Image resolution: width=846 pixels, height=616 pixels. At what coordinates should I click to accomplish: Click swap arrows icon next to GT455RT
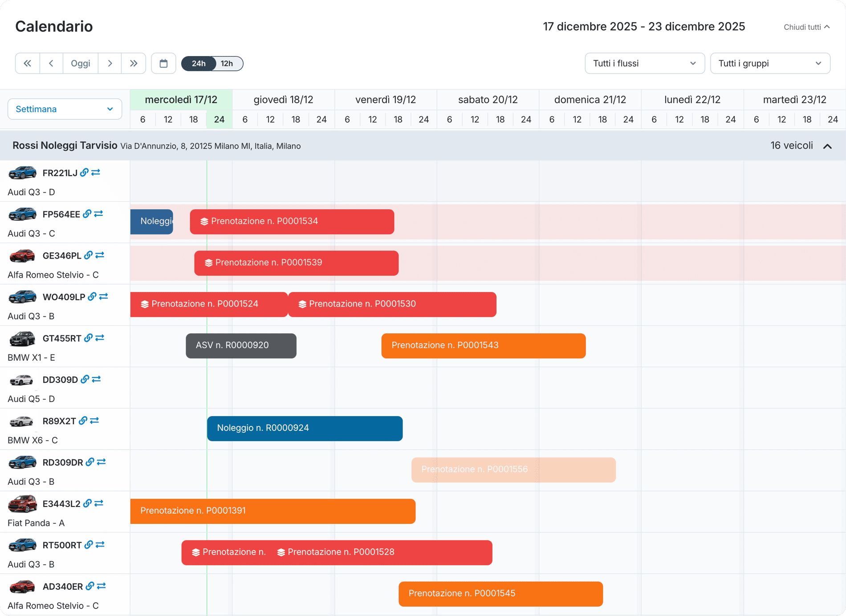pyautogui.click(x=100, y=338)
